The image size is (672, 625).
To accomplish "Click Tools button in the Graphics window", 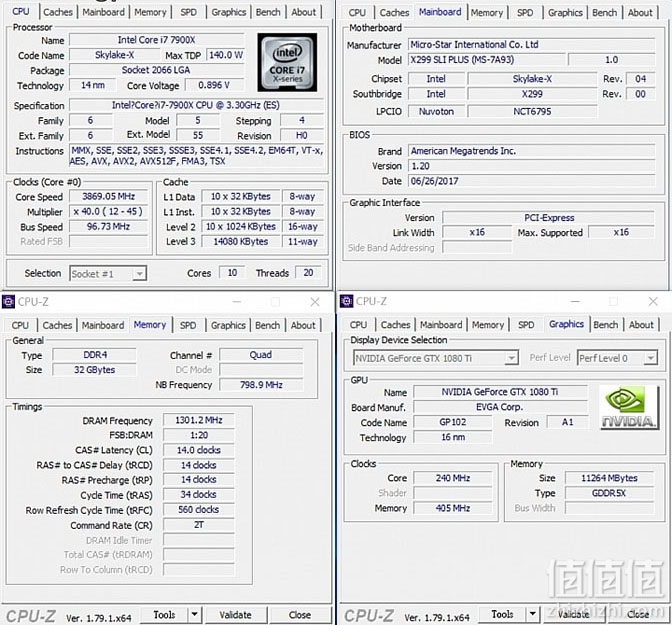I will pyautogui.click(x=502, y=614).
